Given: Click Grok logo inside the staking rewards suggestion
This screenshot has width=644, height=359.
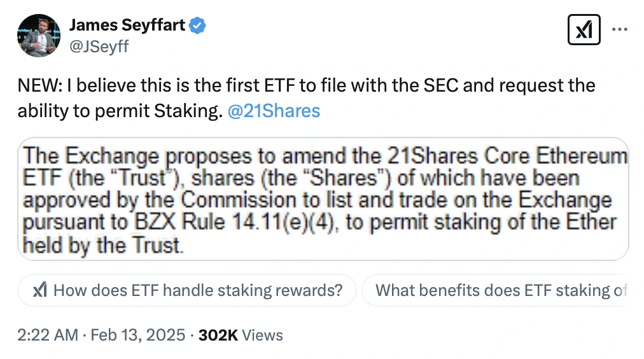Looking at the screenshot, I should tap(40, 290).
